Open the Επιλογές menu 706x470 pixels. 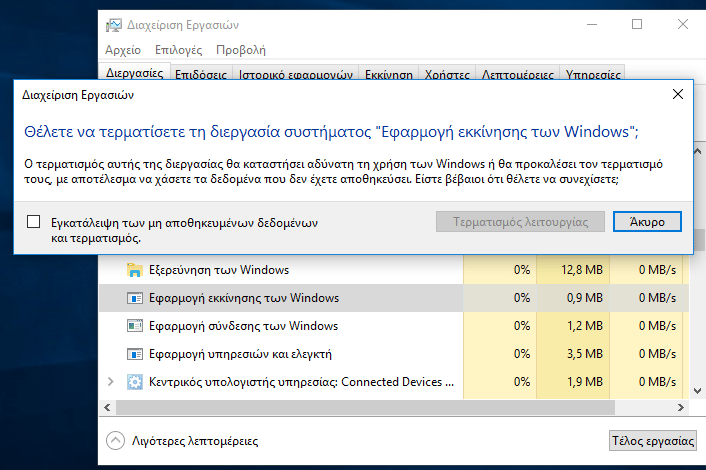click(x=178, y=50)
